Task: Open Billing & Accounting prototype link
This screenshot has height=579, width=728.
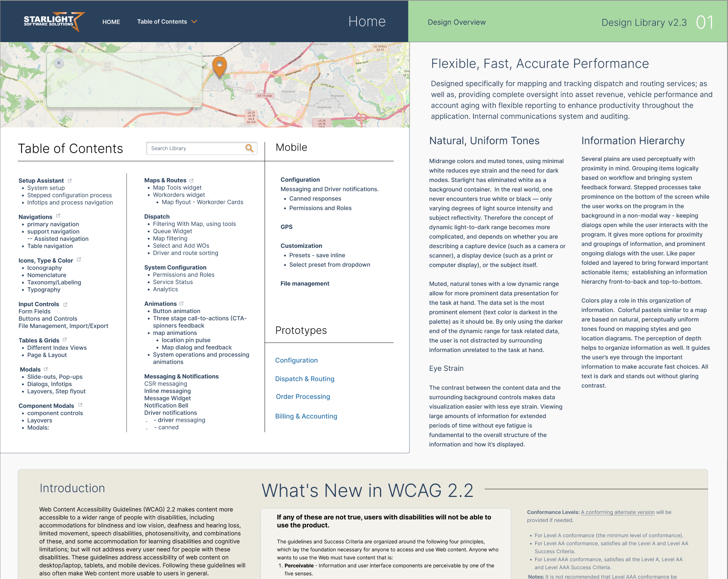Action: (x=306, y=416)
